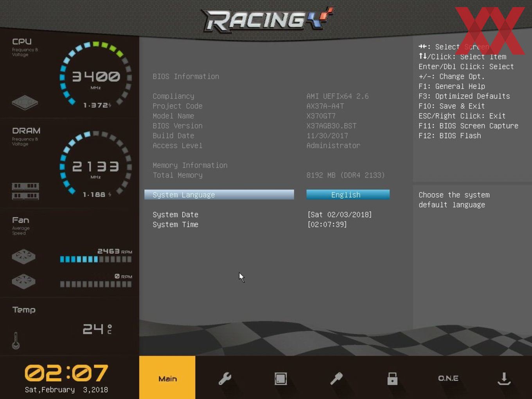Image resolution: width=532 pixels, height=399 pixels.
Task: Click the 02:07 clock display
Action: [66, 372]
